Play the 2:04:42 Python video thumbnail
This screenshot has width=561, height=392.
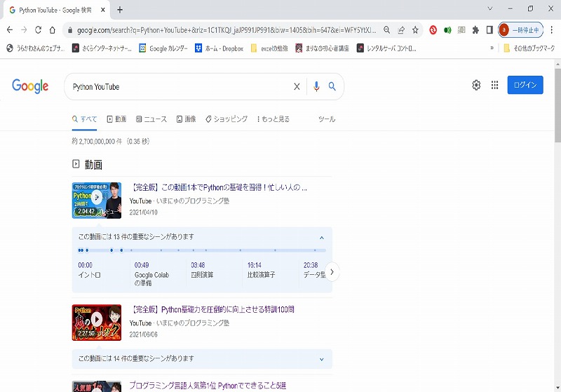point(96,200)
